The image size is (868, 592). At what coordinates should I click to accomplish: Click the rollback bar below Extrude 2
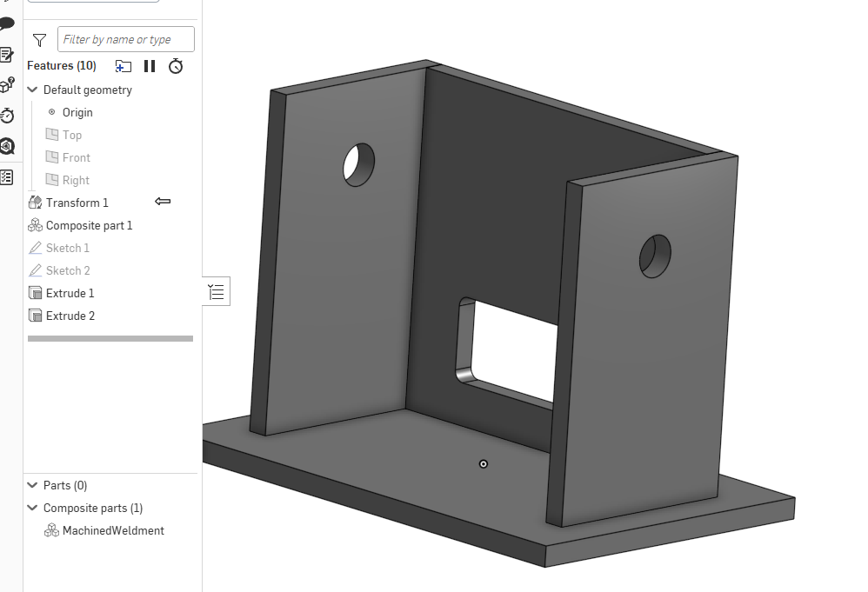(110, 339)
